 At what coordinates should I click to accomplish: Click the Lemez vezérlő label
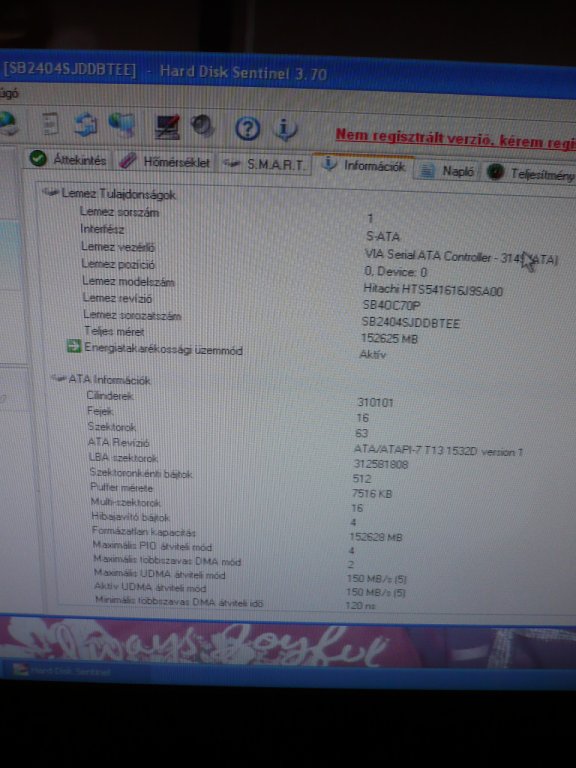tap(118, 247)
